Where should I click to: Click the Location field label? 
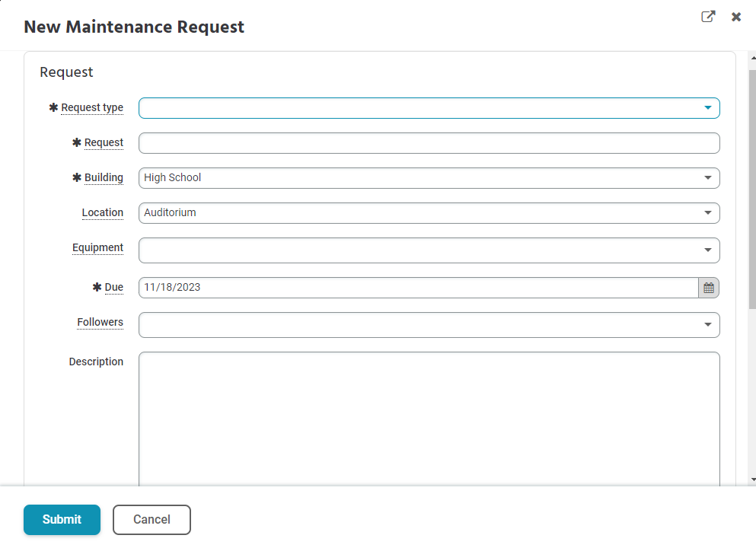(103, 213)
